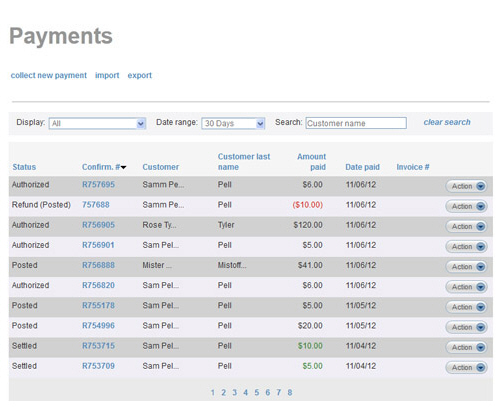Sort by Status column header
Viewport: 501px width, 407px height.
click(x=24, y=167)
